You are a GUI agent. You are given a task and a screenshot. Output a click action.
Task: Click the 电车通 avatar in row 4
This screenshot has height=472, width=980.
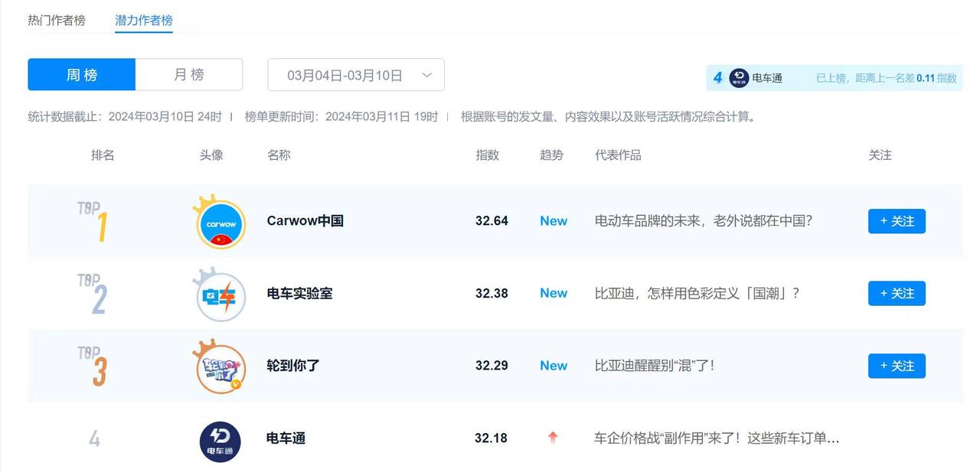tap(220, 442)
